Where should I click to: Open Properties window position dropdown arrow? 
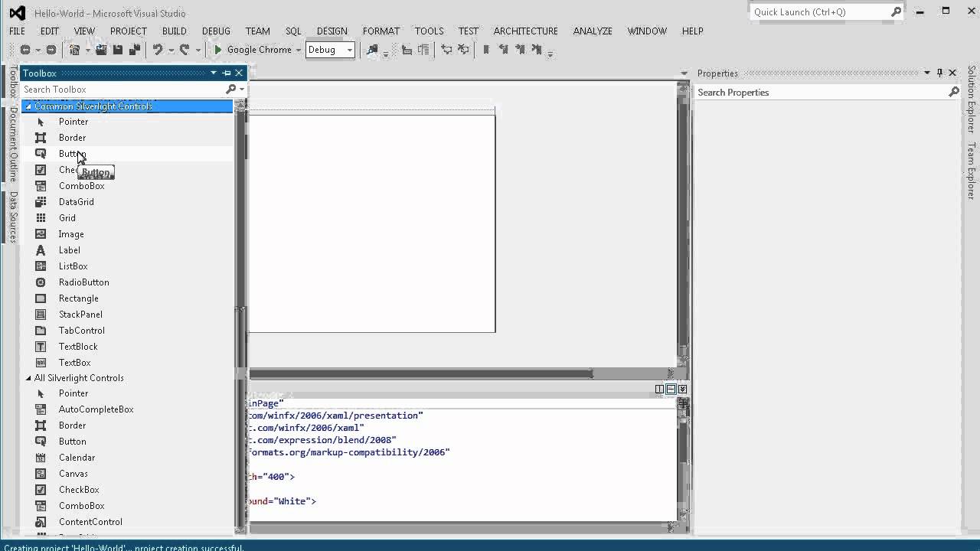tap(926, 73)
